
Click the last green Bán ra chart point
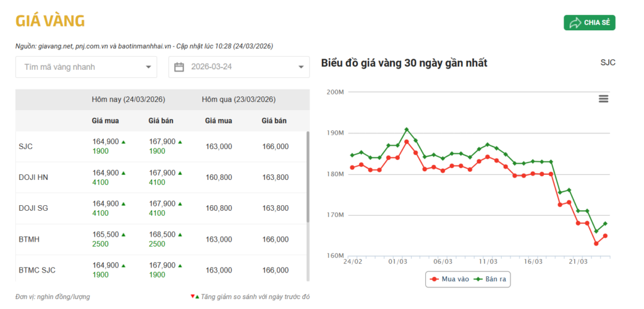(606, 223)
